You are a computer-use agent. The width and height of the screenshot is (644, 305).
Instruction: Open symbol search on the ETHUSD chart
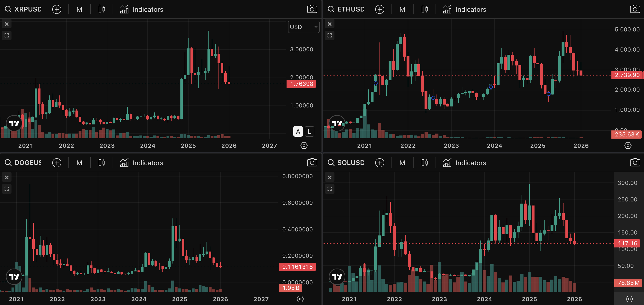coord(331,9)
